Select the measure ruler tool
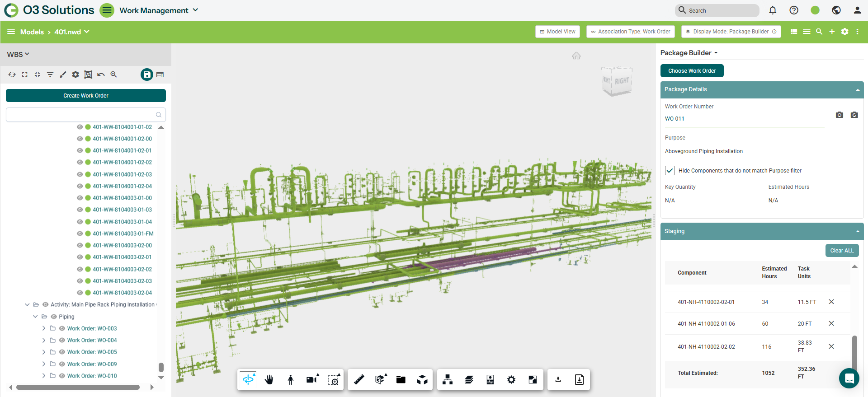This screenshot has width=868, height=397. pyautogui.click(x=359, y=380)
